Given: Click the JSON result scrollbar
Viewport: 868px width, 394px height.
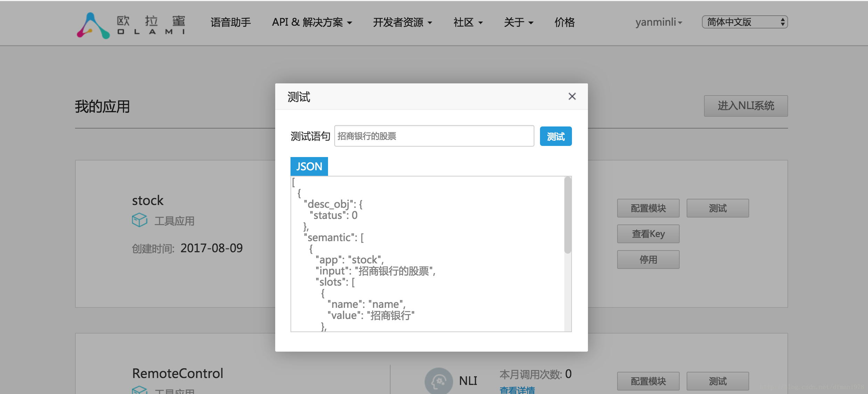Looking at the screenshot, I should tap(568, 215).
